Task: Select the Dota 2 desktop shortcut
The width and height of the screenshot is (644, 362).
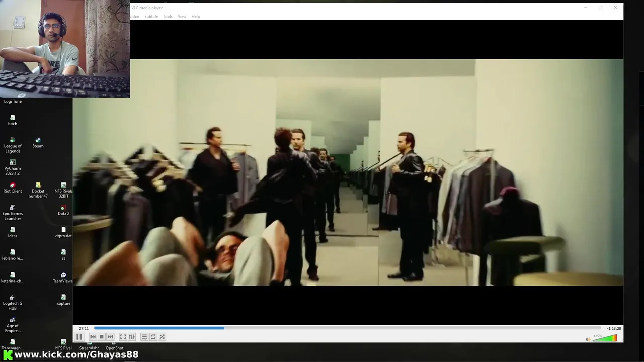Action: [x=63, y=210]
